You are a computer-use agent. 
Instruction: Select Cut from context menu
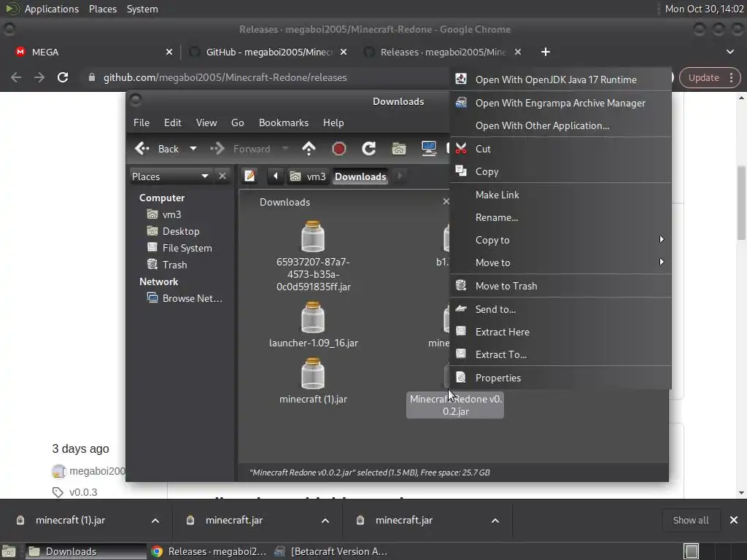(x=560, y=149)
